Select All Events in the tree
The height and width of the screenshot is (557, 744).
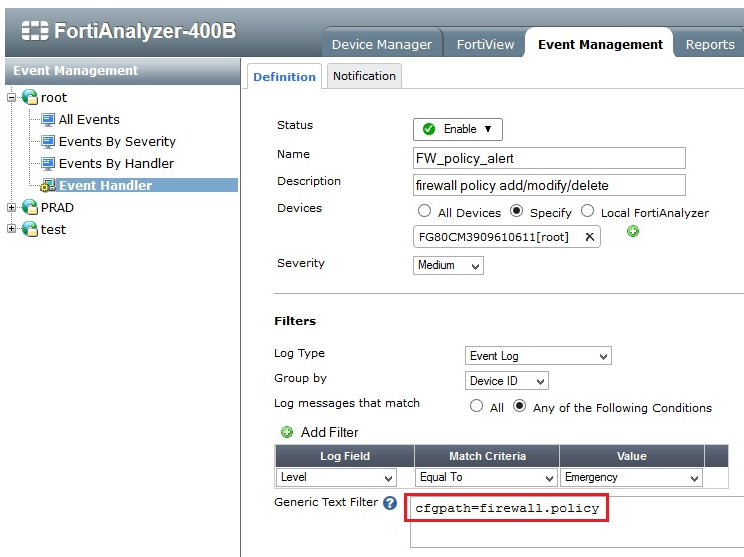point(89,120)
